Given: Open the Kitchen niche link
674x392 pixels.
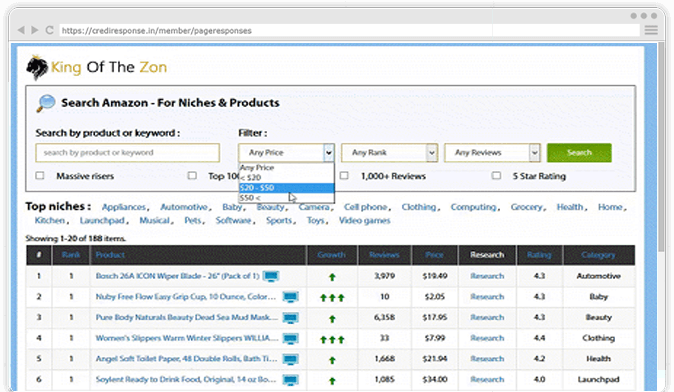Looking at the screenshot, I should [x=50, y=220].
